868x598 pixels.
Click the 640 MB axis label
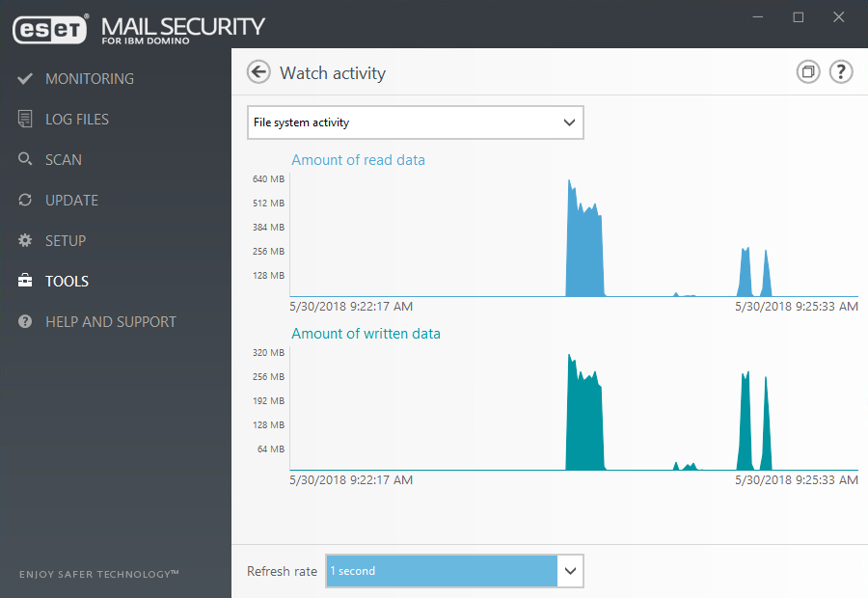pos(268,178)
